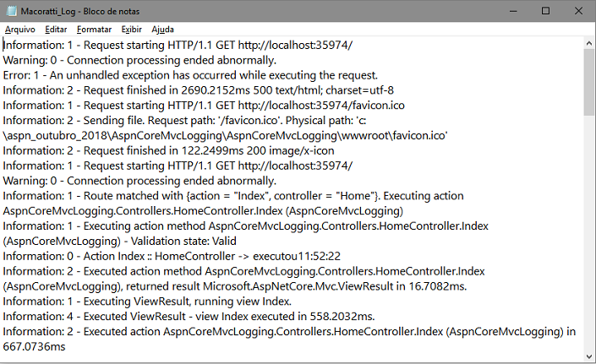Screen dimensions: 596x364
Task: Click the scrollbar up arrow
Action: 589,43
